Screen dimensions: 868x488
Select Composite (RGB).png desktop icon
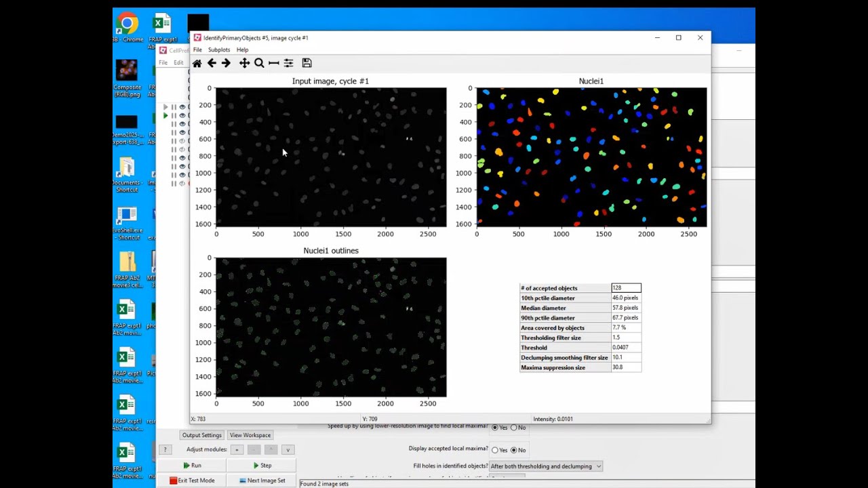(127, 78)
